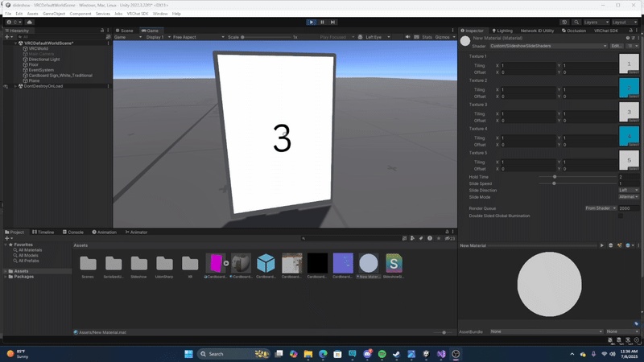Open the account dropdown in the top toolbar

[x=14, y=23]
